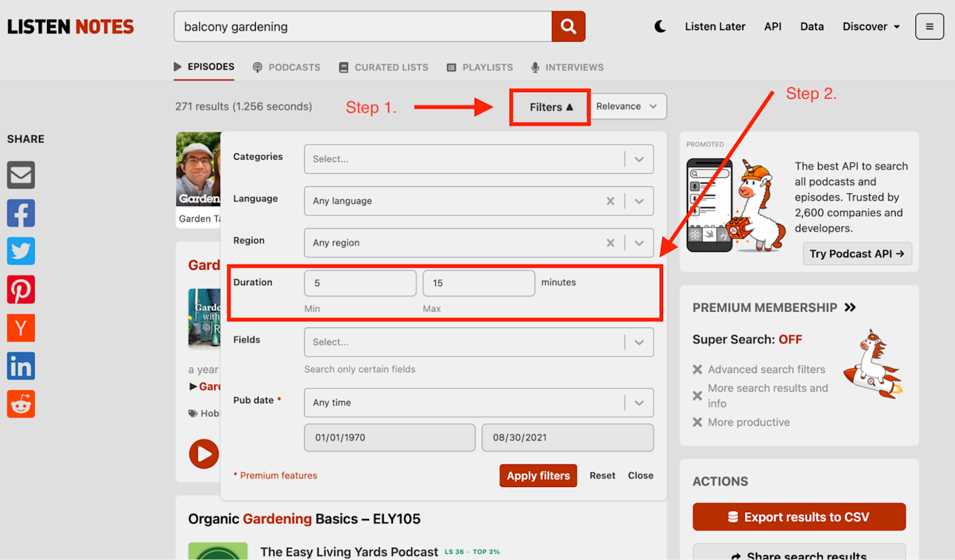Click the '271 results' count text
Image resolution: width=955 pixels, height=560 pixels.
244,106
